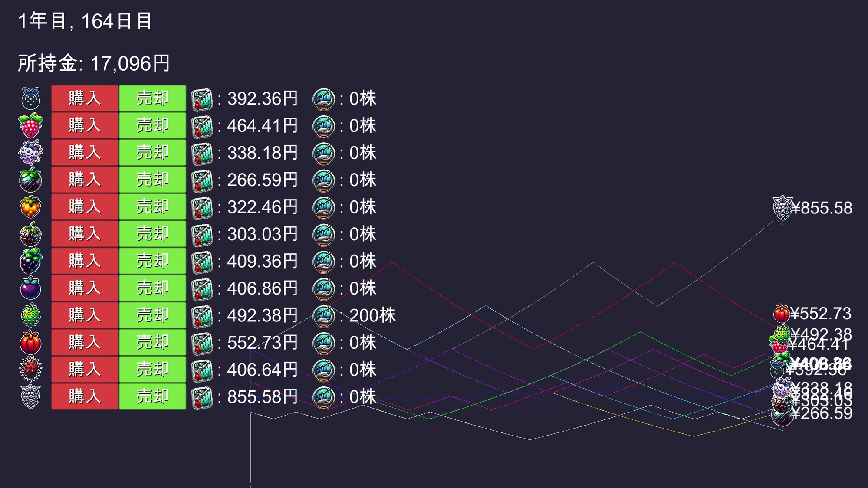Click the holdings coin icon in the 464.41円 row
868x488 pixels.
pyautogui.click(x=324, y=126)
